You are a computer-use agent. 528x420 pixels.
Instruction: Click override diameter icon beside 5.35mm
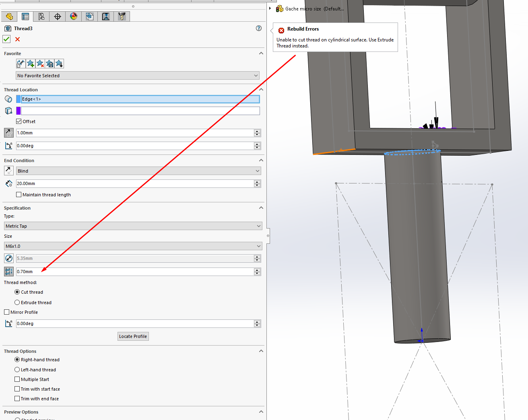(x=8, y=258)
